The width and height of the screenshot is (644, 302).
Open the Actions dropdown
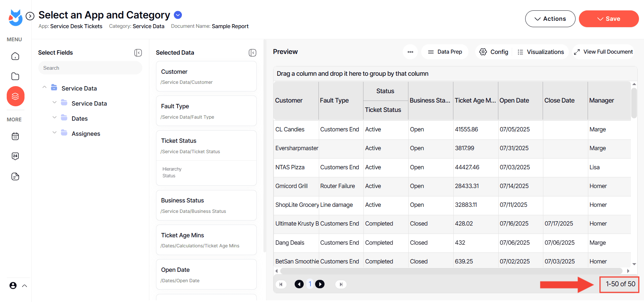click(550, 19)
